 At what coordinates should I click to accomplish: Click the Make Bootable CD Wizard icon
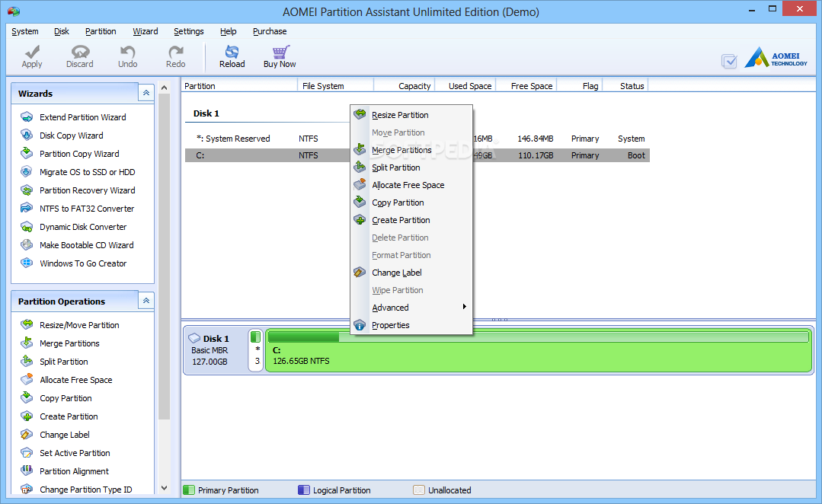pyautogui.click(x=27, y=244)
